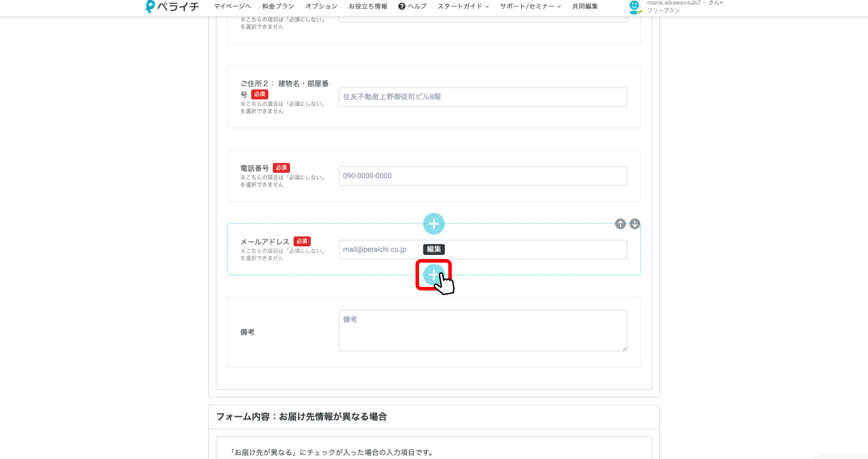Click the Peraichi logo in header
The image size is (868, 459).
172,6
